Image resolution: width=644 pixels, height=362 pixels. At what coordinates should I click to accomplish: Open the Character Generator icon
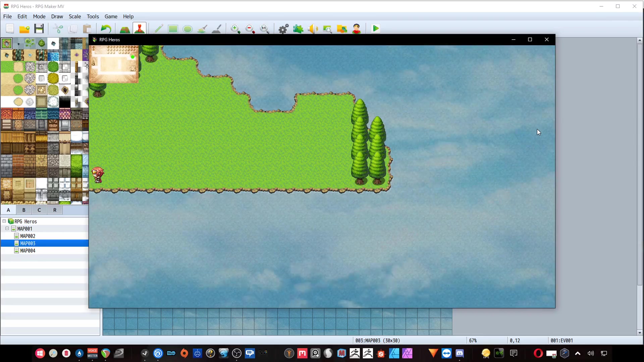357,29
